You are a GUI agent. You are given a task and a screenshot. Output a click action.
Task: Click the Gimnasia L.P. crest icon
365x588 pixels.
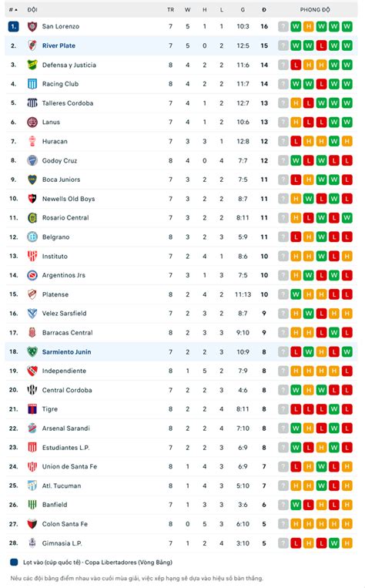click(x=32, y=543)
